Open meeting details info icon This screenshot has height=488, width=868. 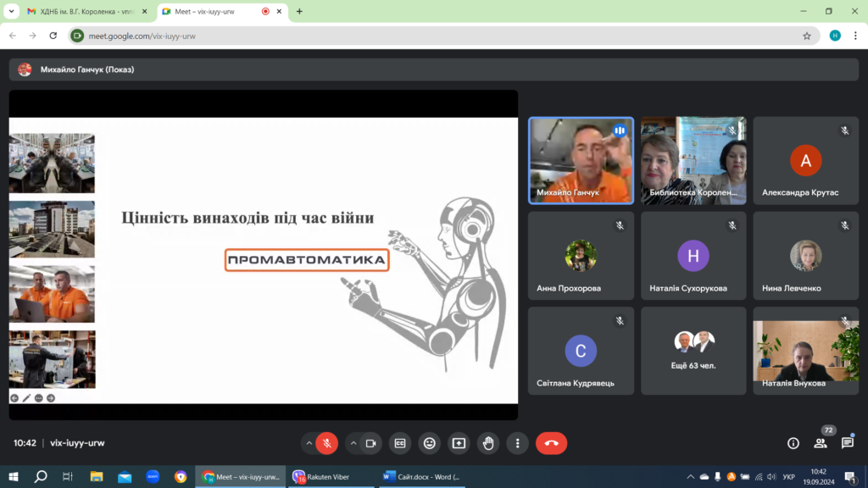(x=793, y=443)
